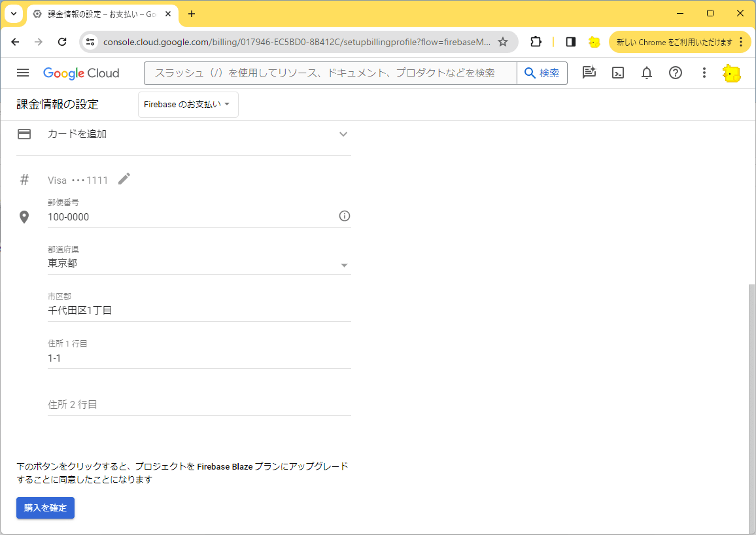
Task: Click the 住所 1 行目 address field
Action: (x=199, y=358)
